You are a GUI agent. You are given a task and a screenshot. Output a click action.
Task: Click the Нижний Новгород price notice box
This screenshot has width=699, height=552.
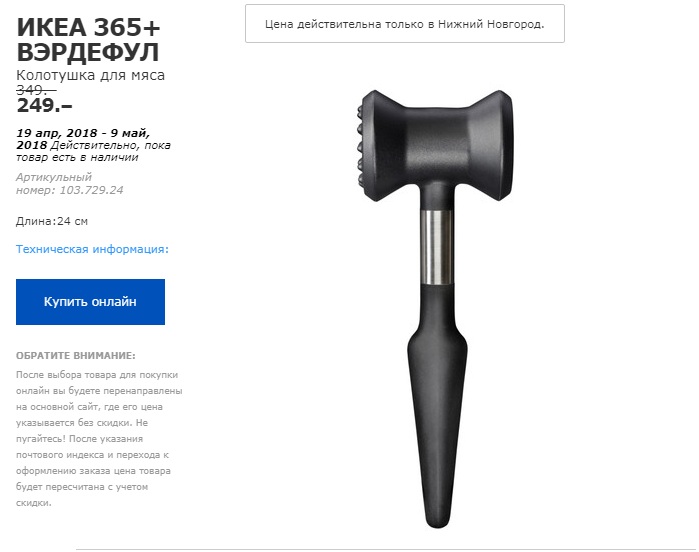click(x=405, y=24)
